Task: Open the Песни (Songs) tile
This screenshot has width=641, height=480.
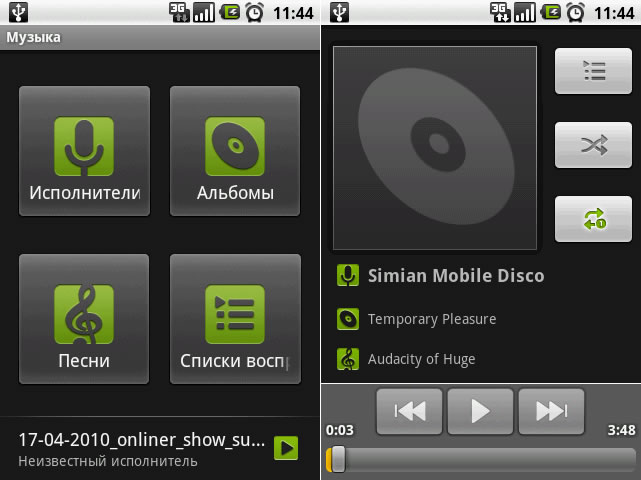Action: [84, 319]
